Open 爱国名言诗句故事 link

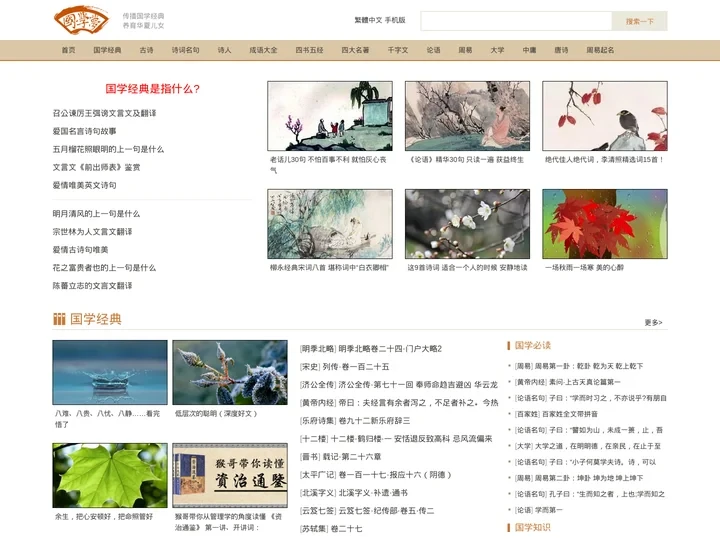pos(84,131)
